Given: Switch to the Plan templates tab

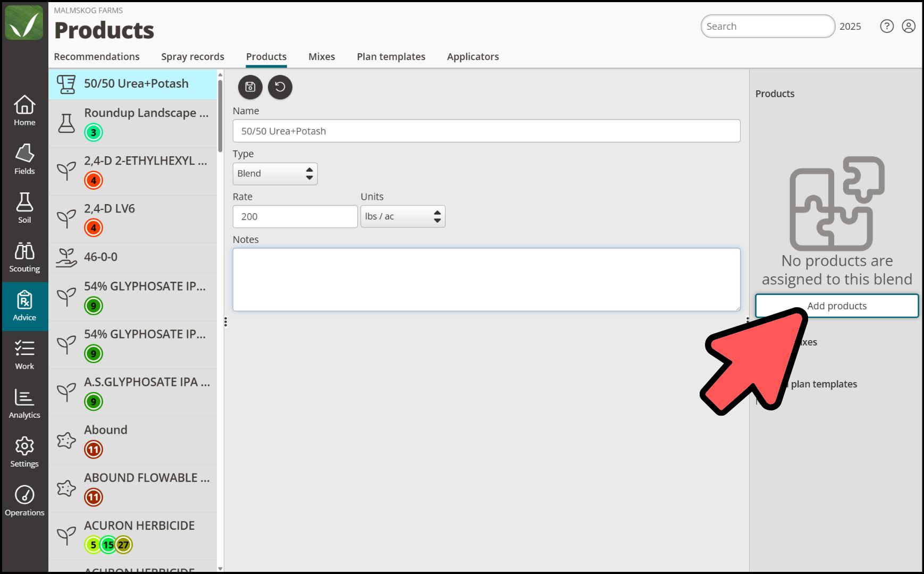Looking at the screenshot, I should pos(391,57).
